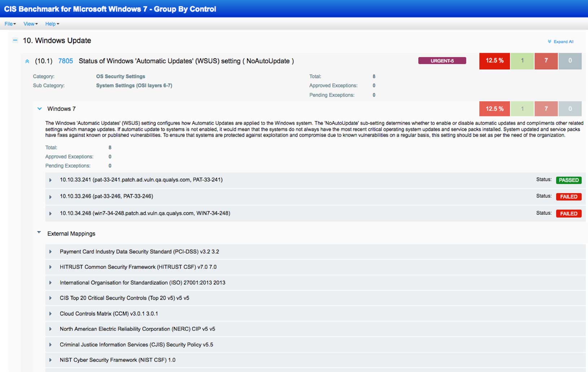Expand the NIST Cyber Security Framework mapping
The width and height of the screenshot is (588, 372).
51,360
